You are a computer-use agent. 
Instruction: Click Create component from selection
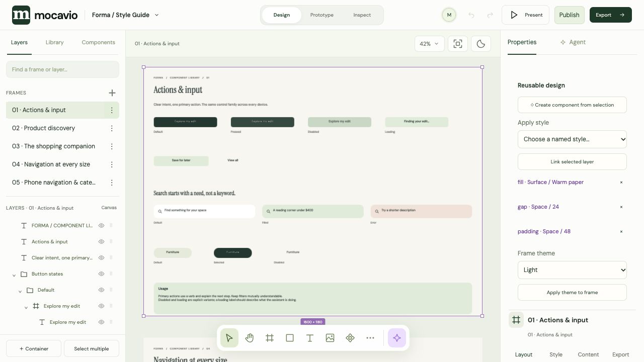(572, 105)
